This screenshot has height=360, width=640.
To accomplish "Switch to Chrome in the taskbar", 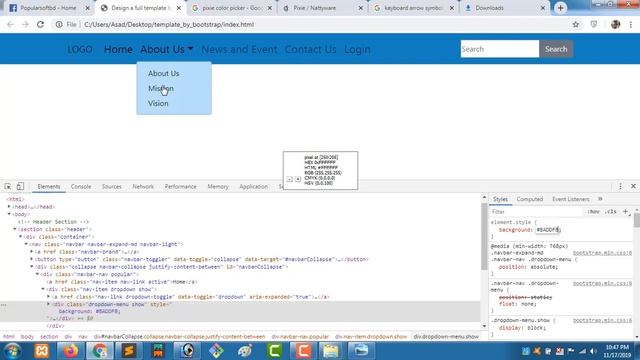I will (100, 351).
